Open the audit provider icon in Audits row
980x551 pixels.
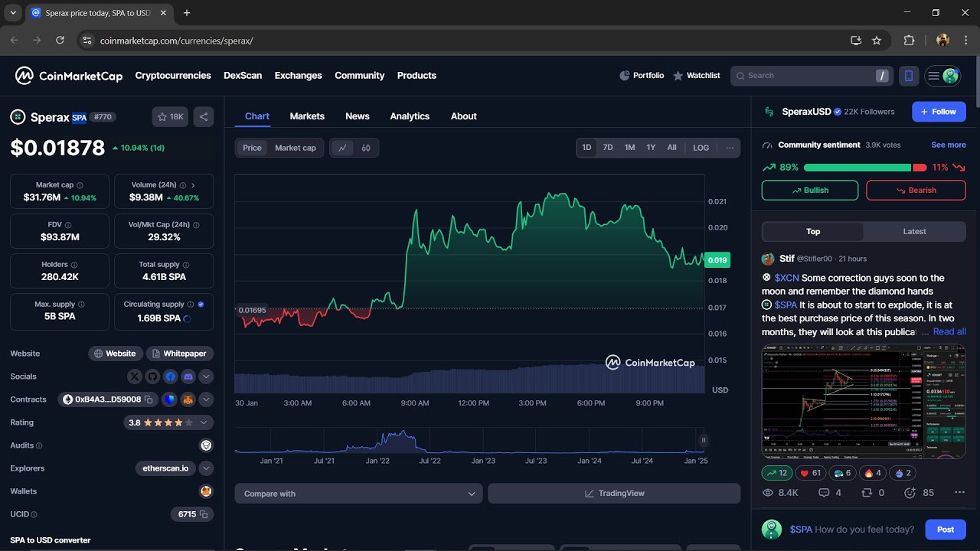[206, 445]
